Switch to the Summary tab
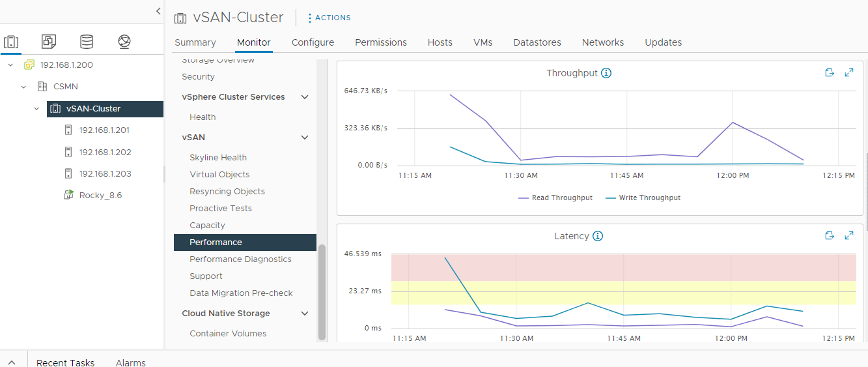Viewport: 868px width, 367px height. point(195,42)
